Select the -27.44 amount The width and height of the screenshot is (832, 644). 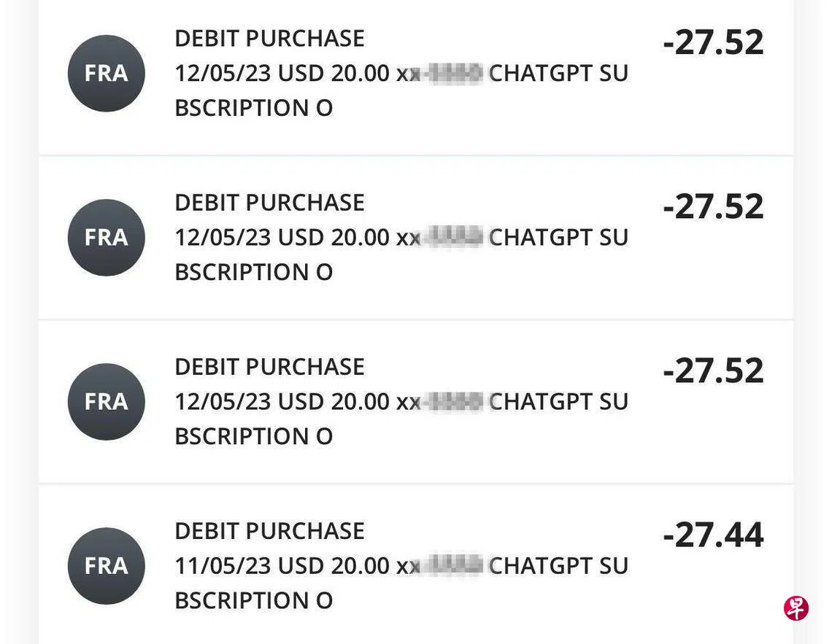pyautogui.click(x=713, y=535)
